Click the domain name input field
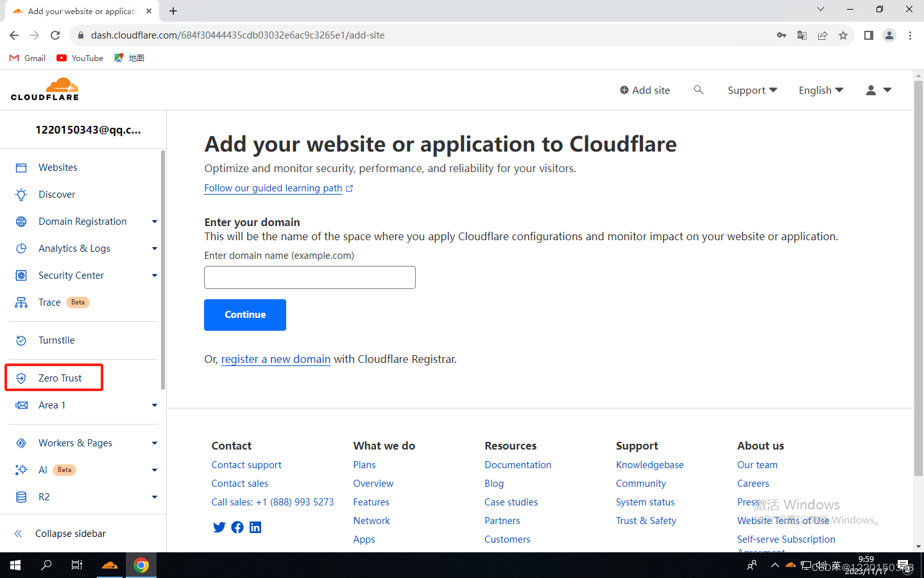Screen dimensions: 924x578 310,277
